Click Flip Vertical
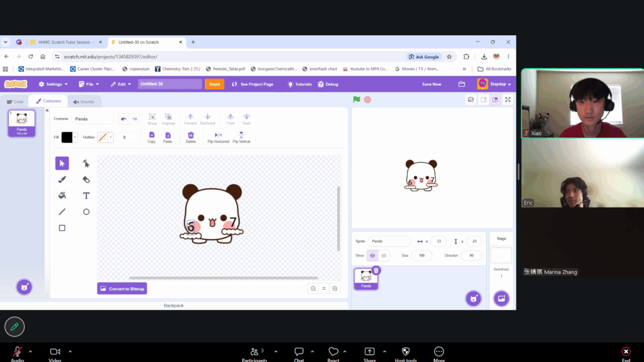644x362 pixels. click(241, 137)
